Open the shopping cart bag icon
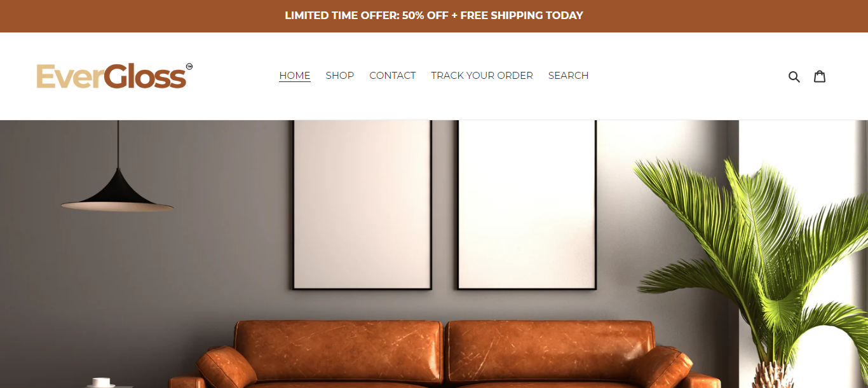Image resolution: width=868 pixels, height=388 pixels. click(820, 76)
